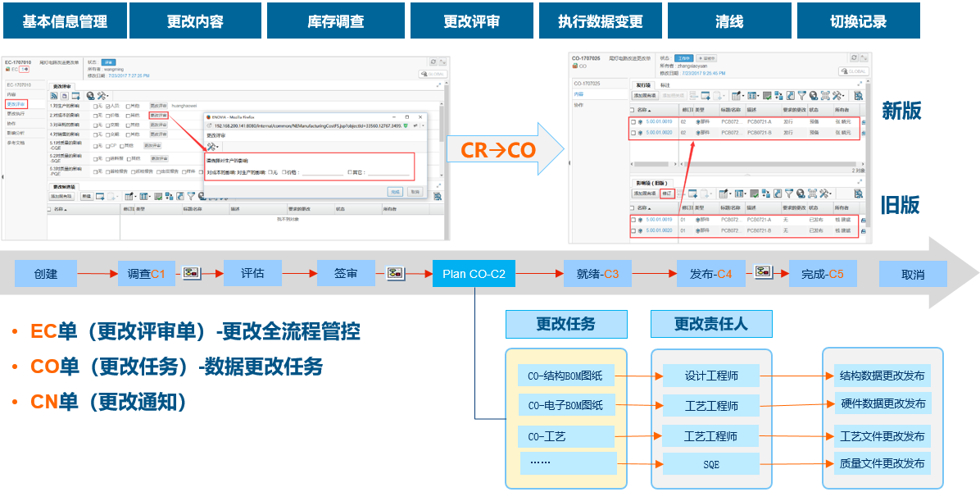Click the refresh icon in EC-1707010 header
This screenshot has height=492, width=980.
[x=433, y=61]
